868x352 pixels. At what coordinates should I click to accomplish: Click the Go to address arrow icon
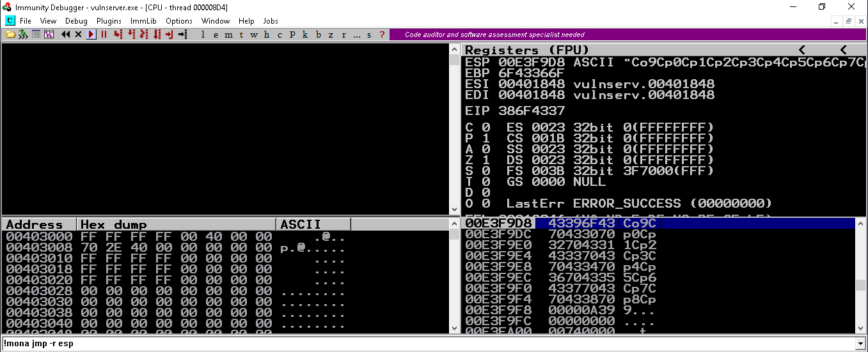coord(183,34)
